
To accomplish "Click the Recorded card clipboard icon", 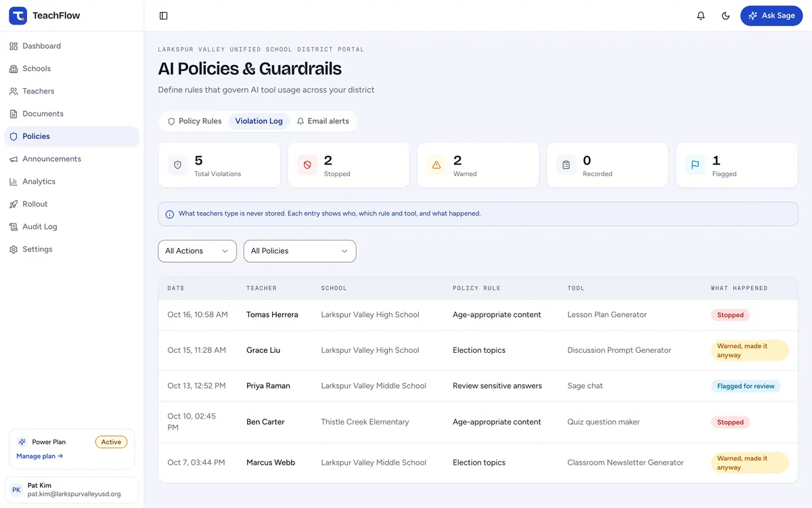I will tap(566, 165).
